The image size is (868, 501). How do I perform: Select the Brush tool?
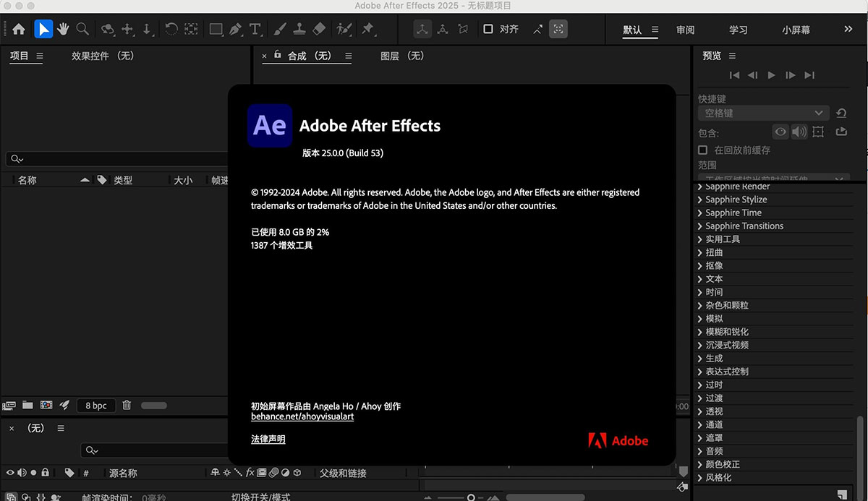tap(281, 29)
